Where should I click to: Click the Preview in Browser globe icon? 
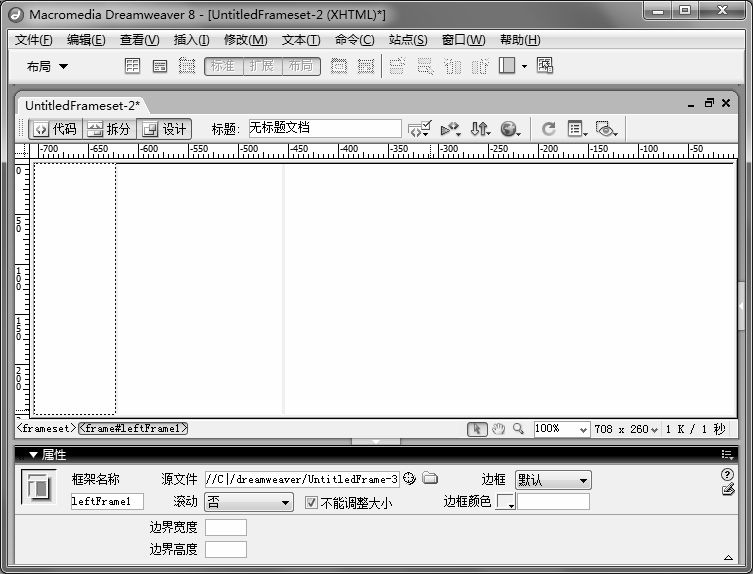pos(510,129)
